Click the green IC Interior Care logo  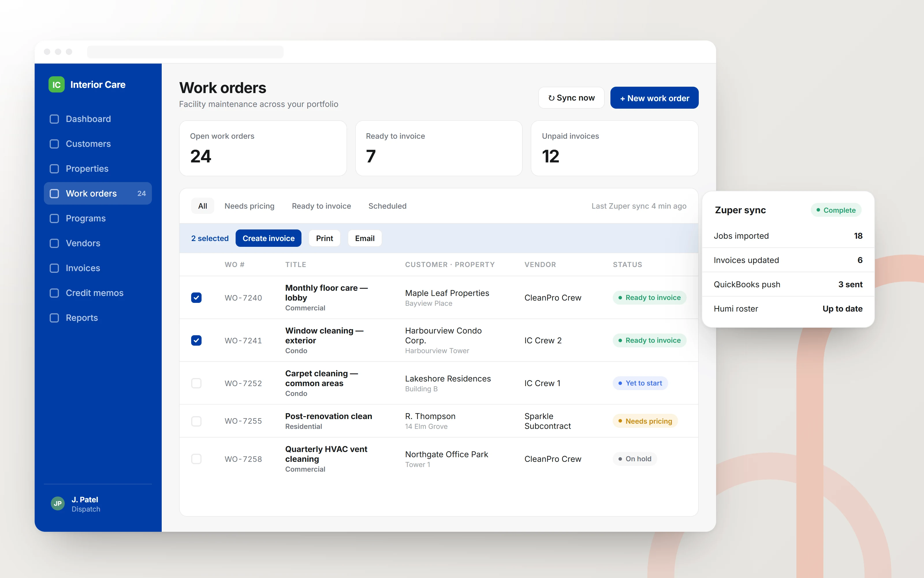[x=57, y=84]
